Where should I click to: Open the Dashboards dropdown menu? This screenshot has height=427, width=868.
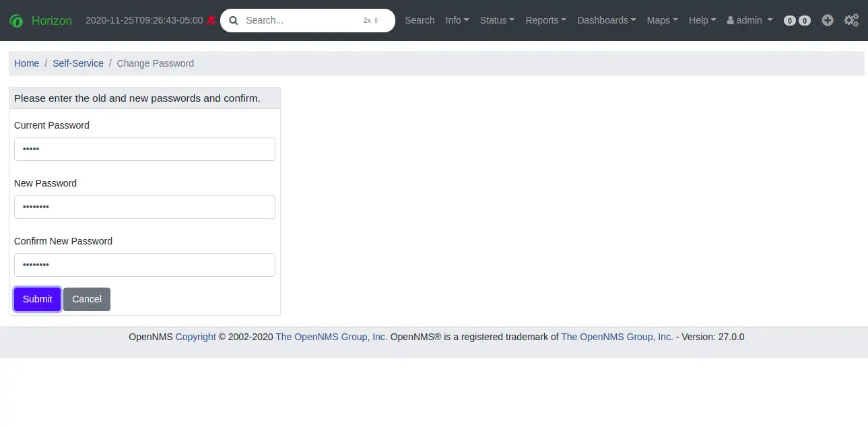point(606,20)
